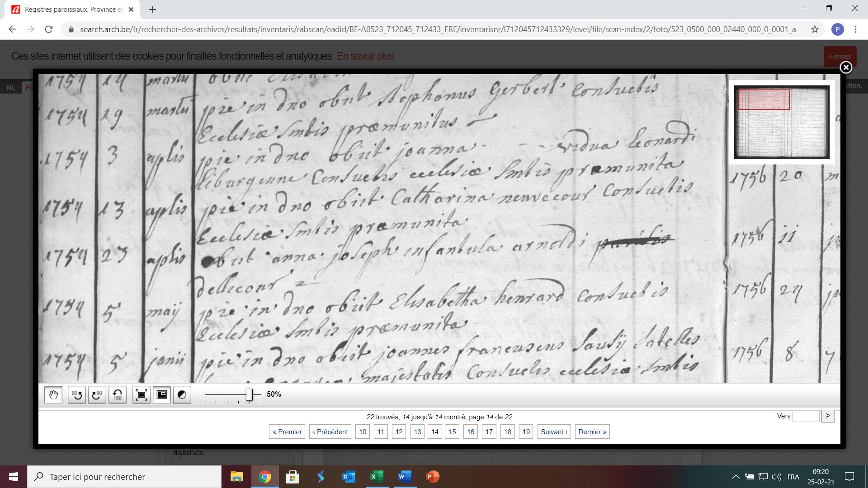Go back to Premier first page
The image size is (868, 488).
coord(287,432)
